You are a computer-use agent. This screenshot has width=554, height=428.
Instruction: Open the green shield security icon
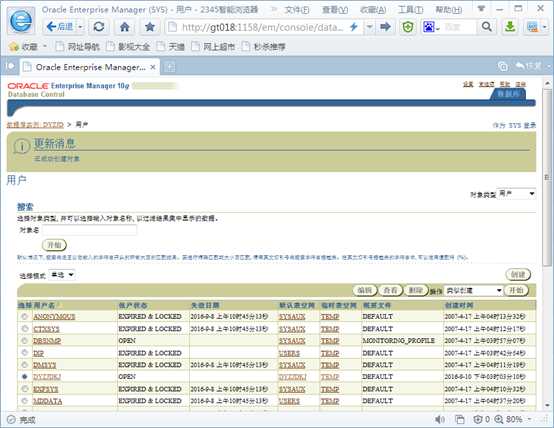pos(408,27)
